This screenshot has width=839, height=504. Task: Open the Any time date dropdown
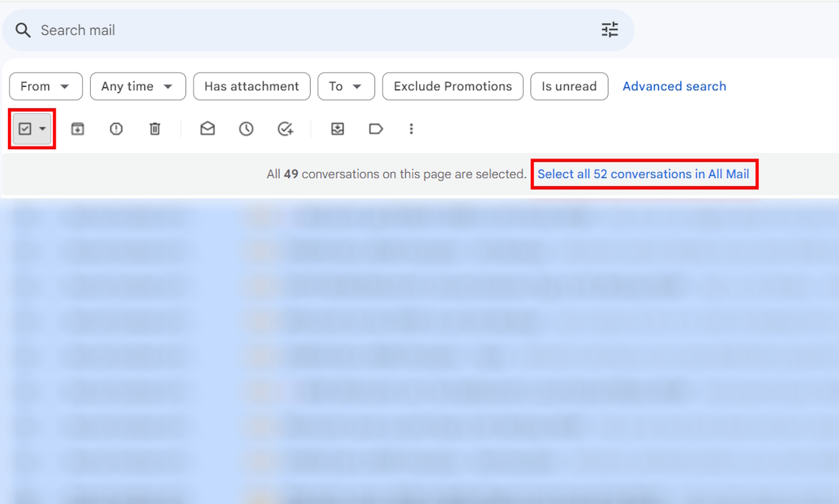[x=138, y=87]
